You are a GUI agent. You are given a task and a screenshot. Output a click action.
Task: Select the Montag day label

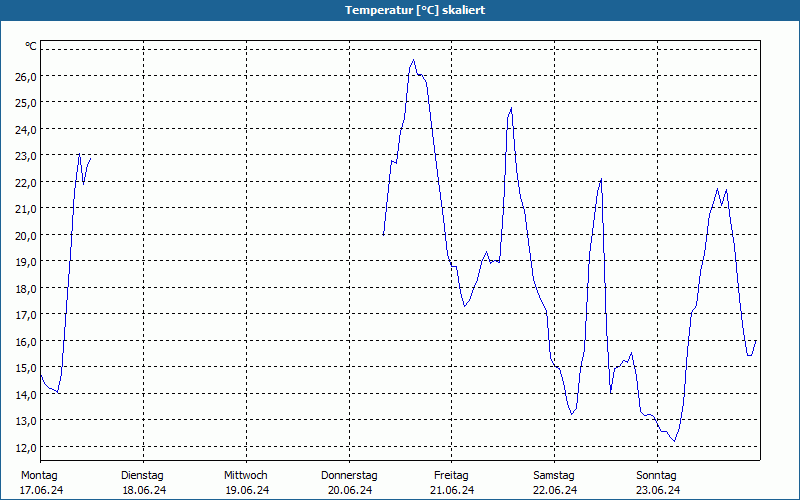click(x=39, y=475)
